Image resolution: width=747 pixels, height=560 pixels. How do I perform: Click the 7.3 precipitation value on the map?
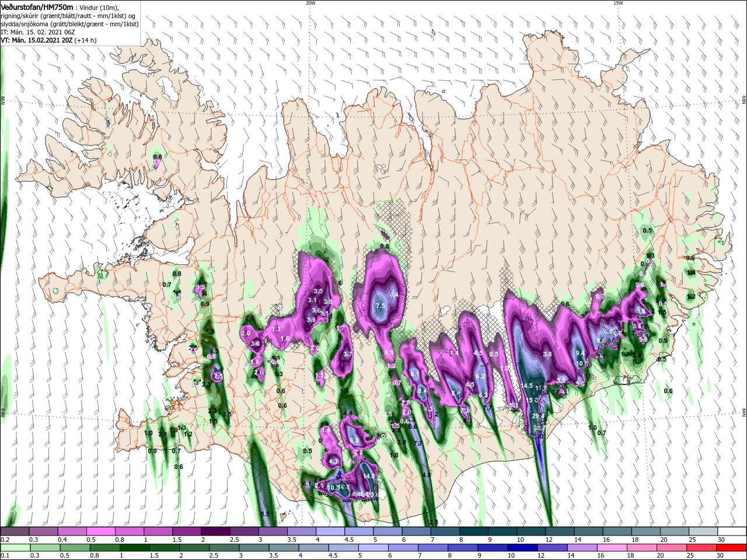tap(465, 411)
